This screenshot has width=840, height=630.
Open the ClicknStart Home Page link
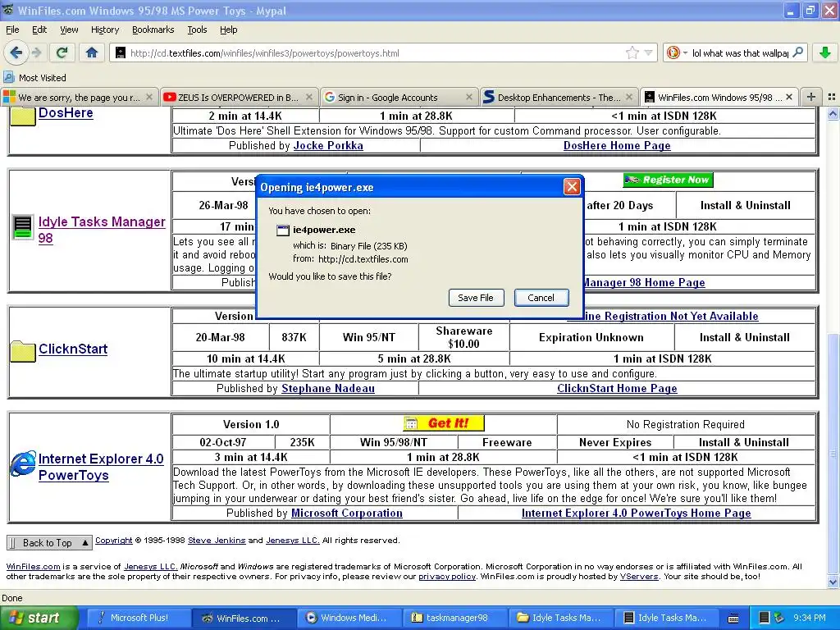click(x=617, y=388)
